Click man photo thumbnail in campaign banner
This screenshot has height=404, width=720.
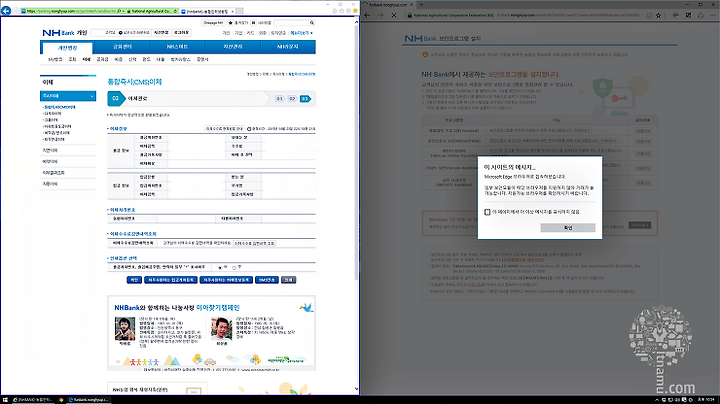tap(221, 329)
